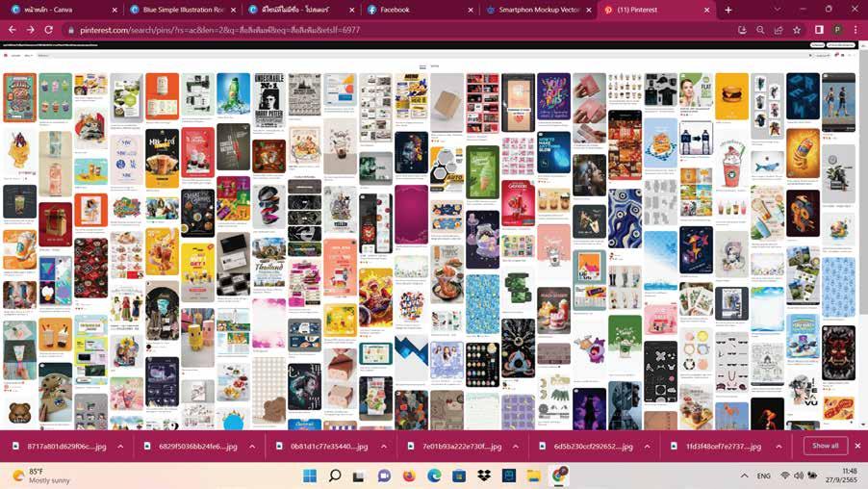Open the Chrome three-dot menu
The image size is (868, 489).
point(855,30)
